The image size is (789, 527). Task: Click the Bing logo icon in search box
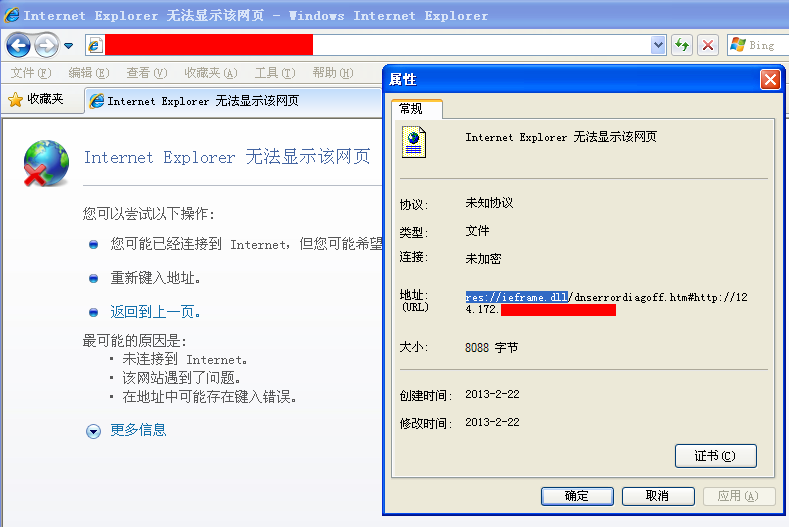click(x=738, y=45)
